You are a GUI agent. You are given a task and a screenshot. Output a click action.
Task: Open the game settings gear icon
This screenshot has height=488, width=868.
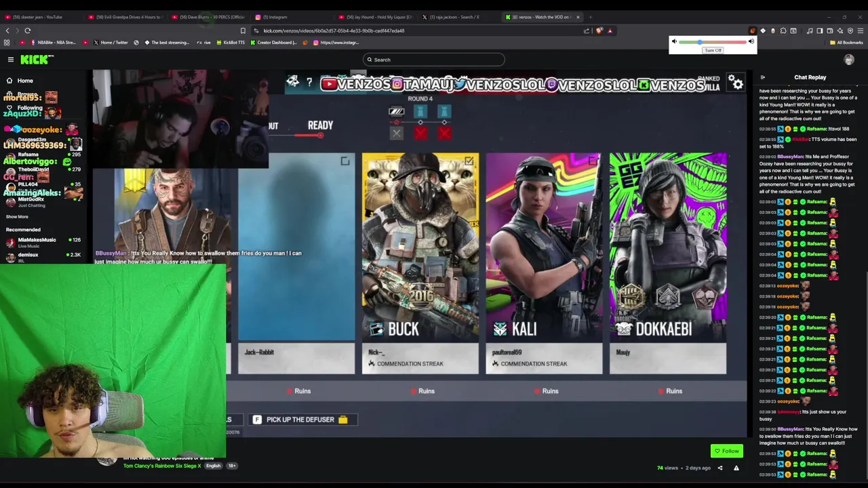(736, 83)
